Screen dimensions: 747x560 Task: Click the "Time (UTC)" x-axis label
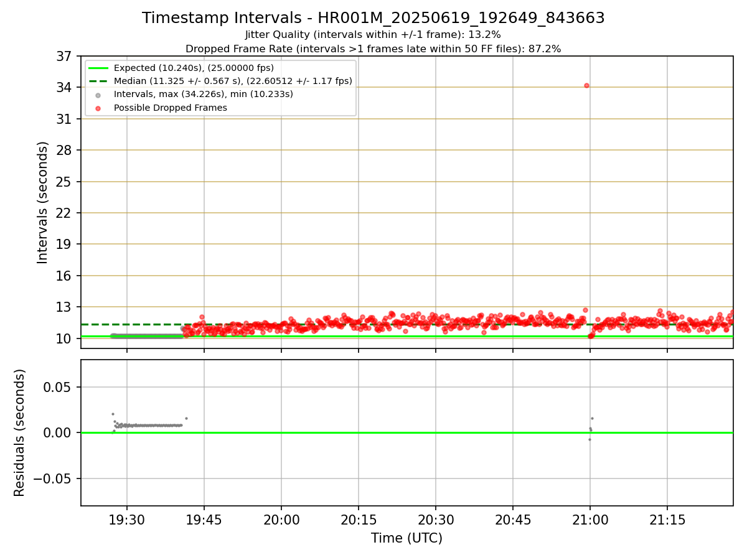pyautogui.click(x=406, y=538)
